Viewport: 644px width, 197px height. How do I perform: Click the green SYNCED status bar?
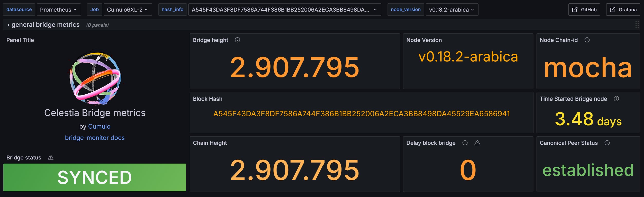click(x=95, y=177)
